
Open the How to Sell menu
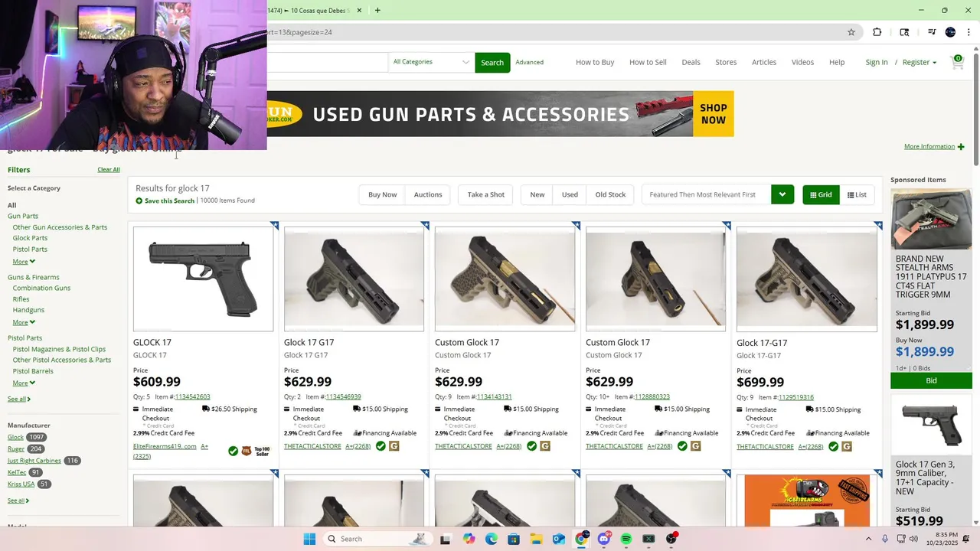pos(648,62)
